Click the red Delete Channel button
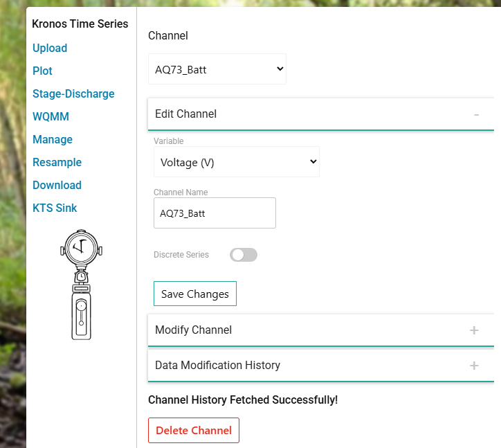 point(194,430)
